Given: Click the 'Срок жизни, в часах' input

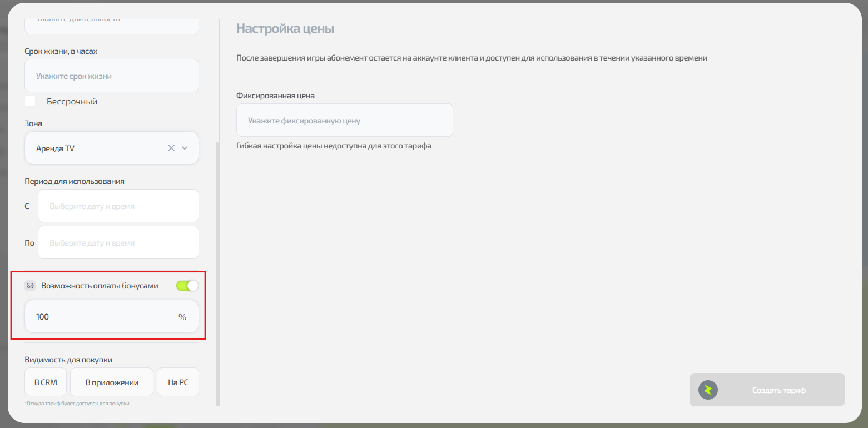Looking at the screenshot, I should point(111,76).
